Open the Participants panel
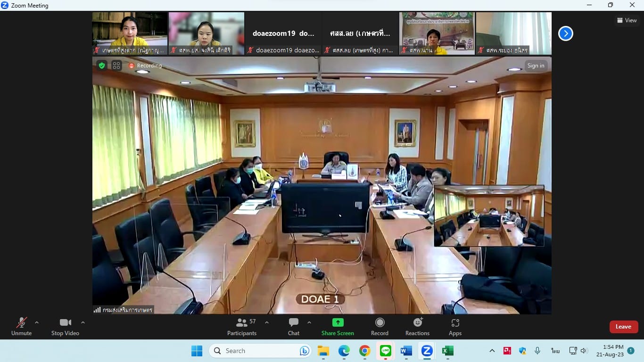Viewport: 644px width, 362px height. 242,327
